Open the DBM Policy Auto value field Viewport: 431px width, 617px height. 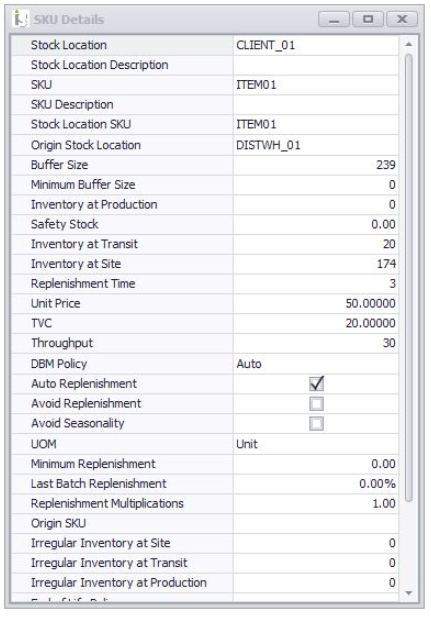(x=316, y=364)
